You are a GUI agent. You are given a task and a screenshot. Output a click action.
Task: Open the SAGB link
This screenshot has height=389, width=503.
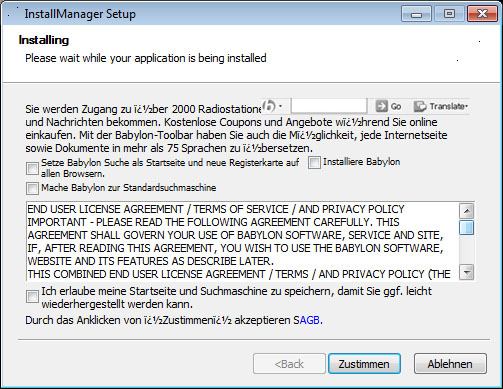(x=307, y=320)
